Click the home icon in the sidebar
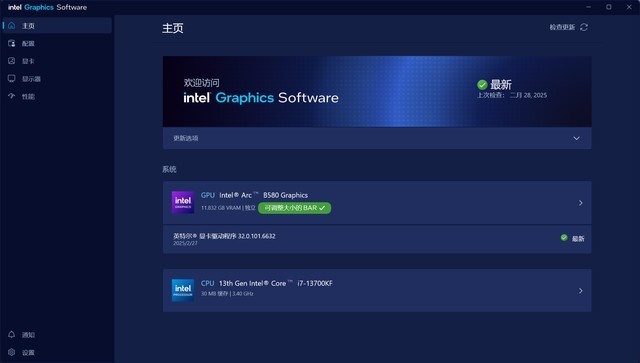Screen dimensions: 640x363 click(11, 26)
